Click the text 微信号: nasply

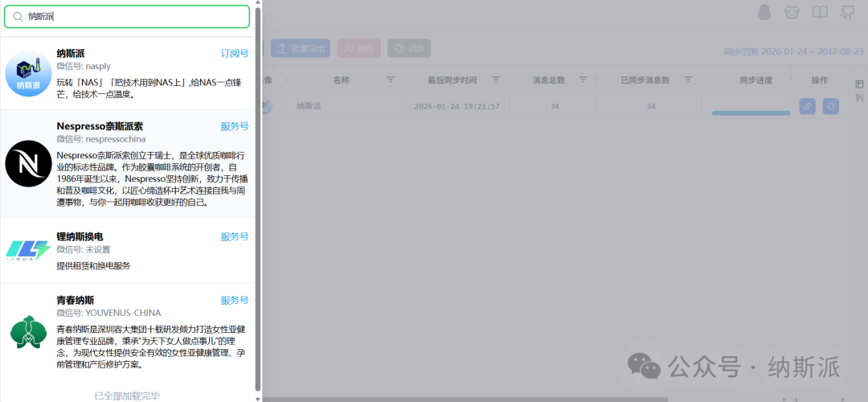pos(84,66)
